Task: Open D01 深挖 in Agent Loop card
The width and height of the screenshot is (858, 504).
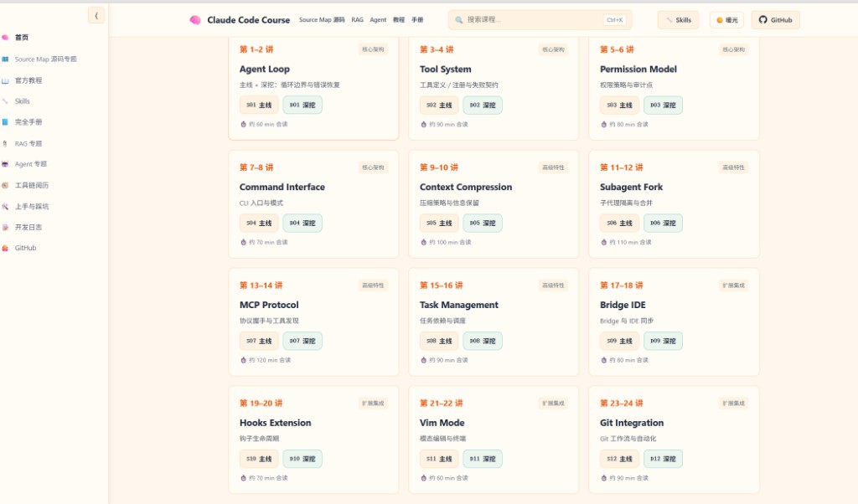Action: pos(302,105)
